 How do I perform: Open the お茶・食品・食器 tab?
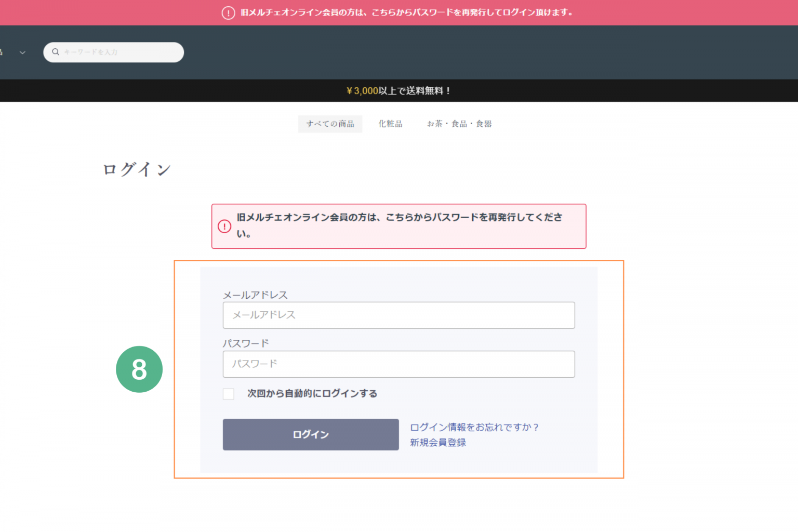coord(459,124)
